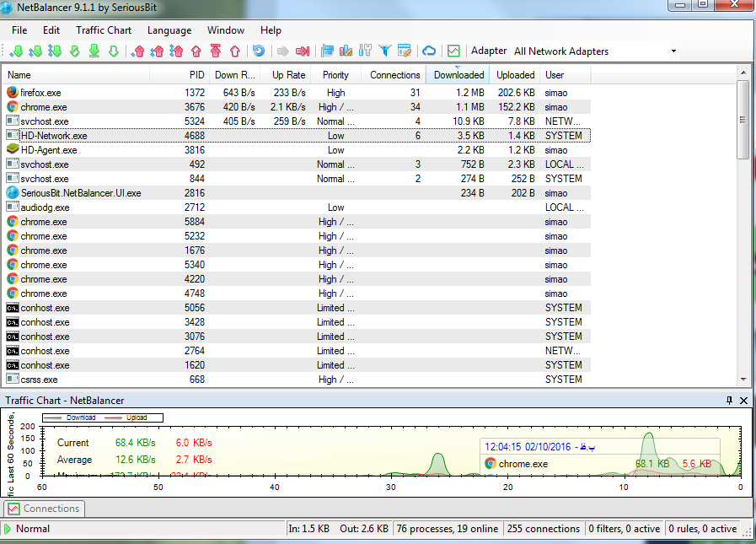The image size is (756, 544).
Task: Click '76 processes, 19 online' status entry
Action: point(448,529)
